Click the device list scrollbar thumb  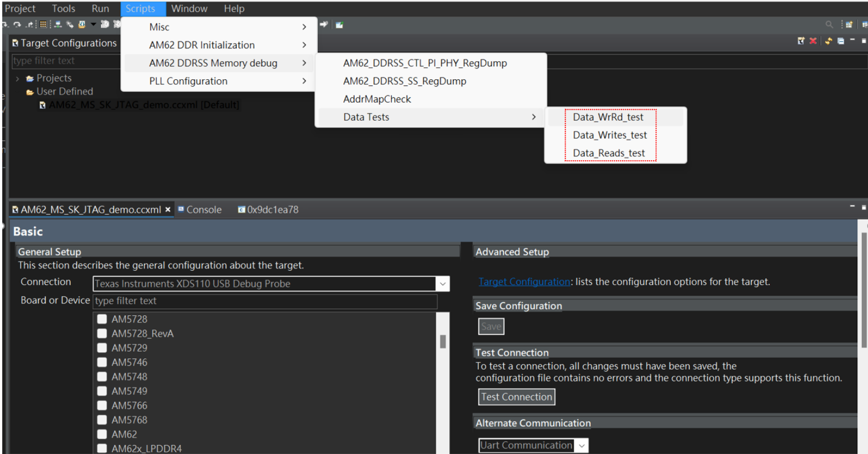(442, 342)
